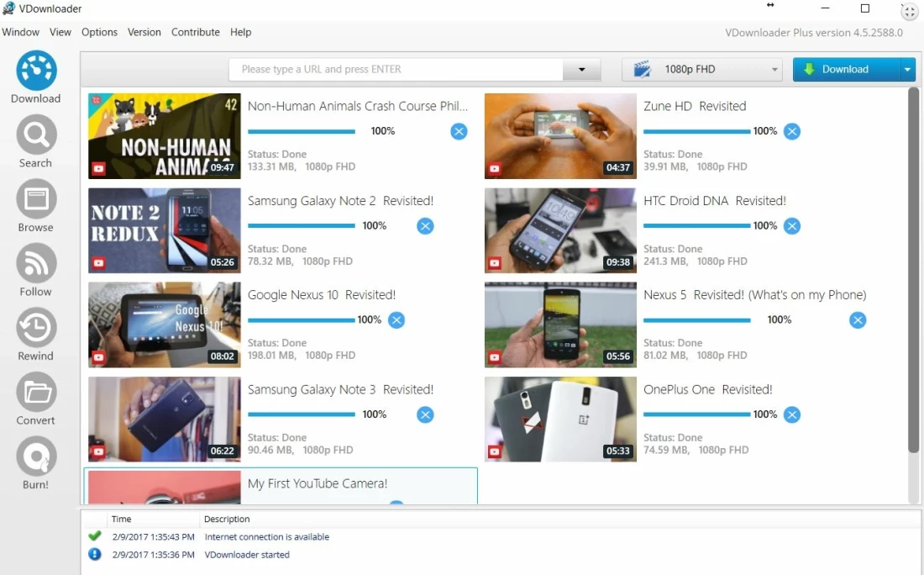The image size is (924, 575).
Task: Expand the Download button's arrow menu
Action: tap(907, 70)
